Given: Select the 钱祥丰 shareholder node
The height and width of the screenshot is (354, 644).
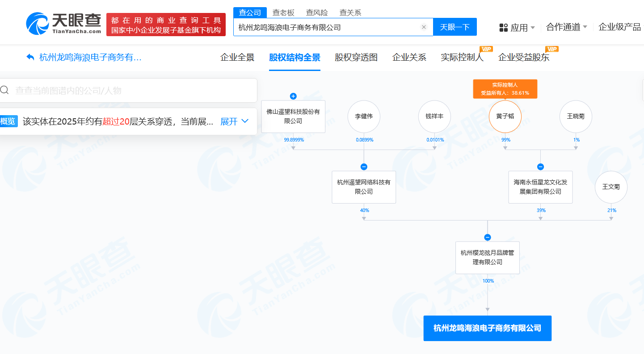Looking at the screenshot, I should [434, 117].
